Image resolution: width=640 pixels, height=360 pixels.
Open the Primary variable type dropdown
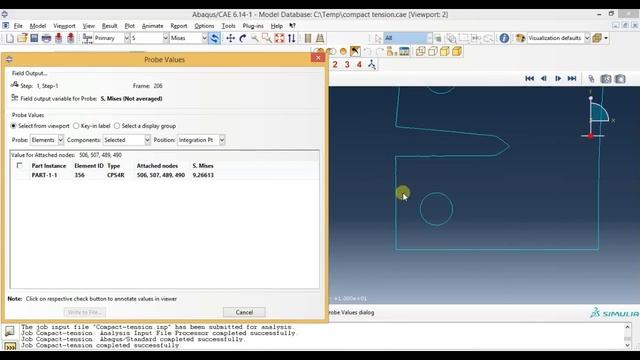(111, 38)
